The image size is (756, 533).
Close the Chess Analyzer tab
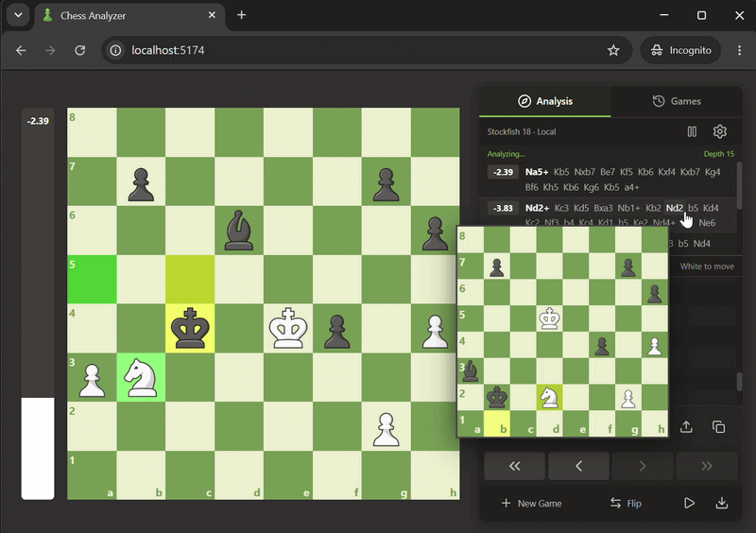pyautogui.click(x=212, y=15)
